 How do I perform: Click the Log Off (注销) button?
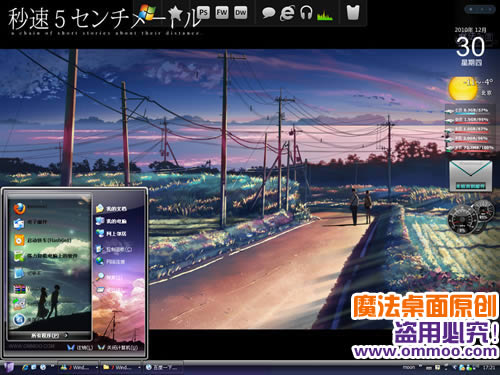[80, 348]
